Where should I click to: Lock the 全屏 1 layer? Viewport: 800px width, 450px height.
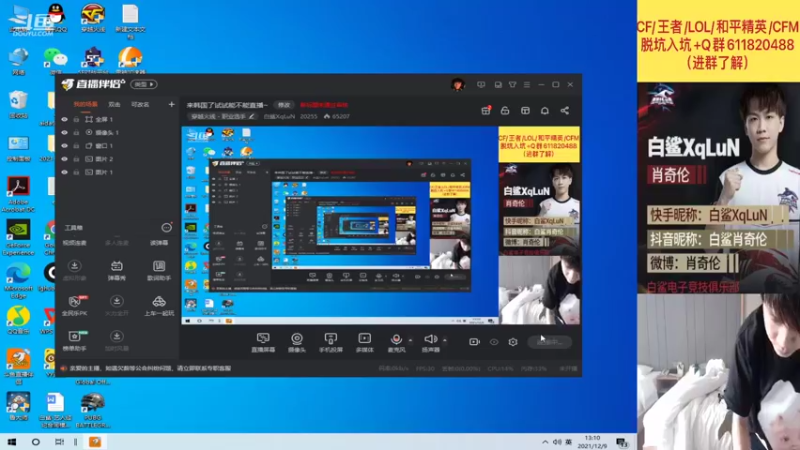(x=76, y=119)
